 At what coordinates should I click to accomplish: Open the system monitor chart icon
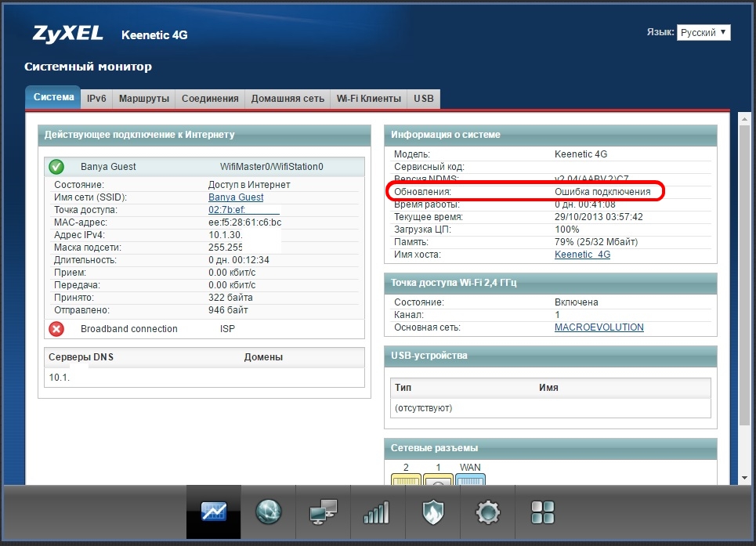[213, 512]
